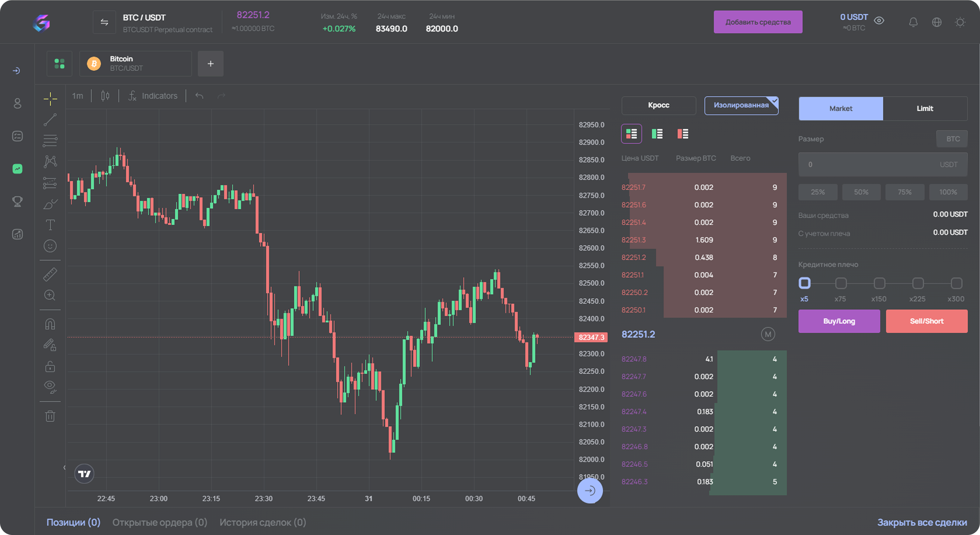
Task: Delete drawings with the trash icon
Action: [50, 416]
